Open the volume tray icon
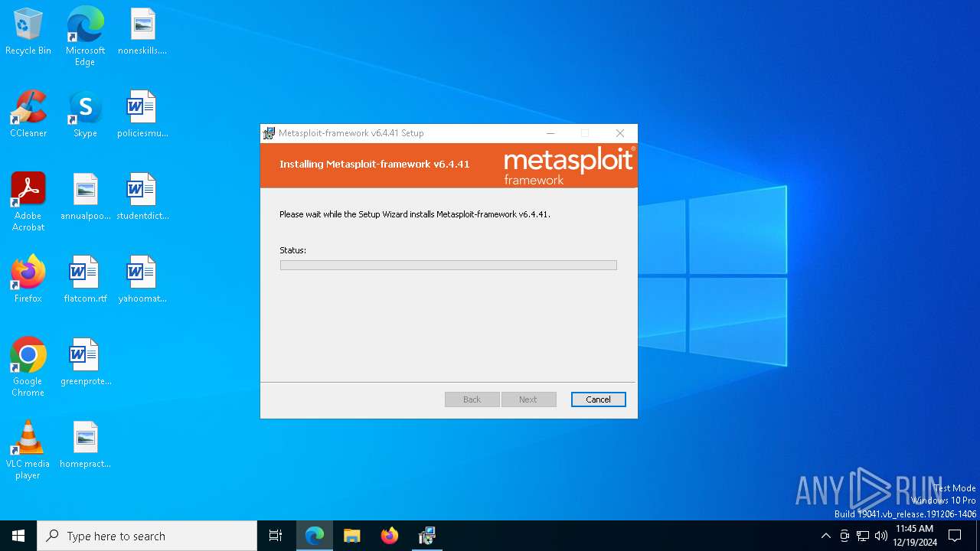The height and width of the screenshot is (551, 980). tap(881, 536)
